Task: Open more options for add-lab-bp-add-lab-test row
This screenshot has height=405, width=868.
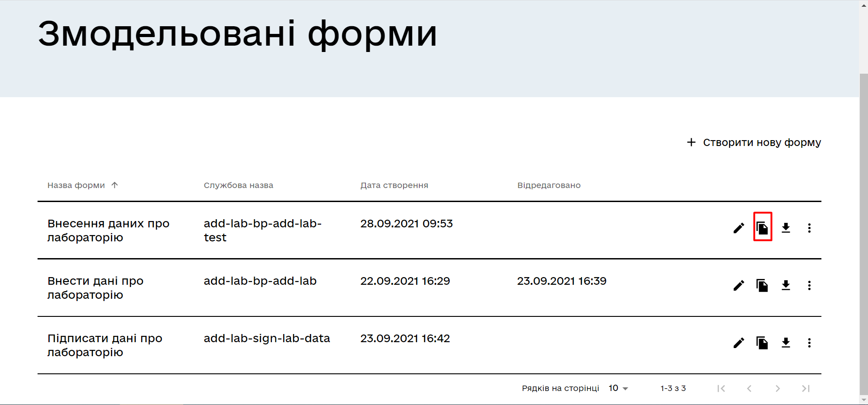Action: click(809, 228)
